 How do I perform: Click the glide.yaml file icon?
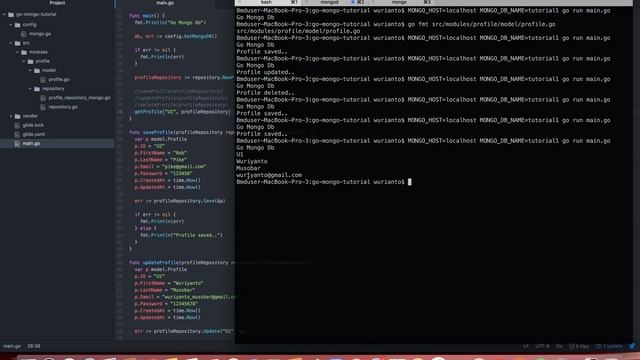click(17, 134)
